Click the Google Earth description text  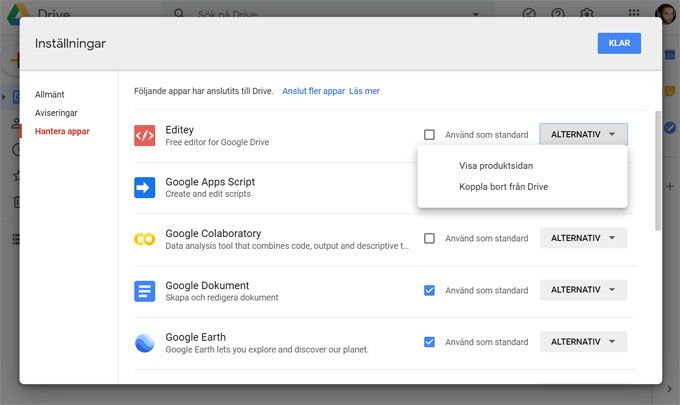point(267,349)
